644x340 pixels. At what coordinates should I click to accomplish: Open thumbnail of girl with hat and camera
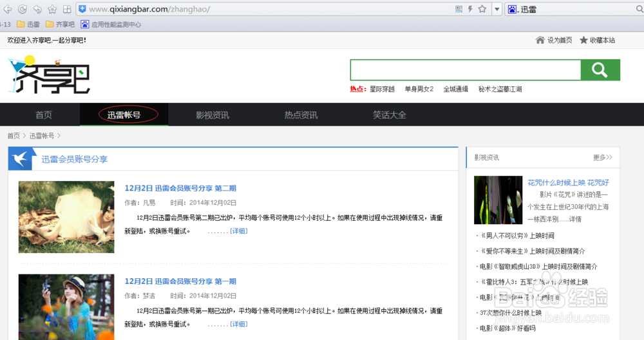tap(66, 307)
